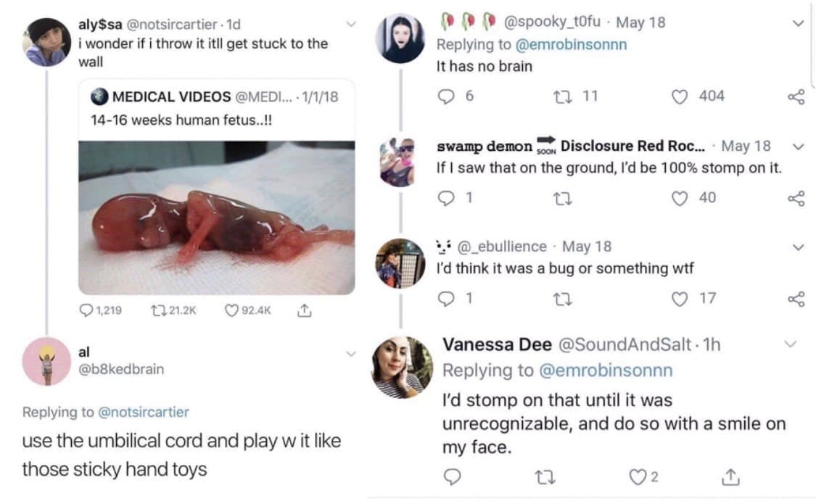Open @emrobinsonnn link in spooky_t0fu's reply

tap(571, 44)
